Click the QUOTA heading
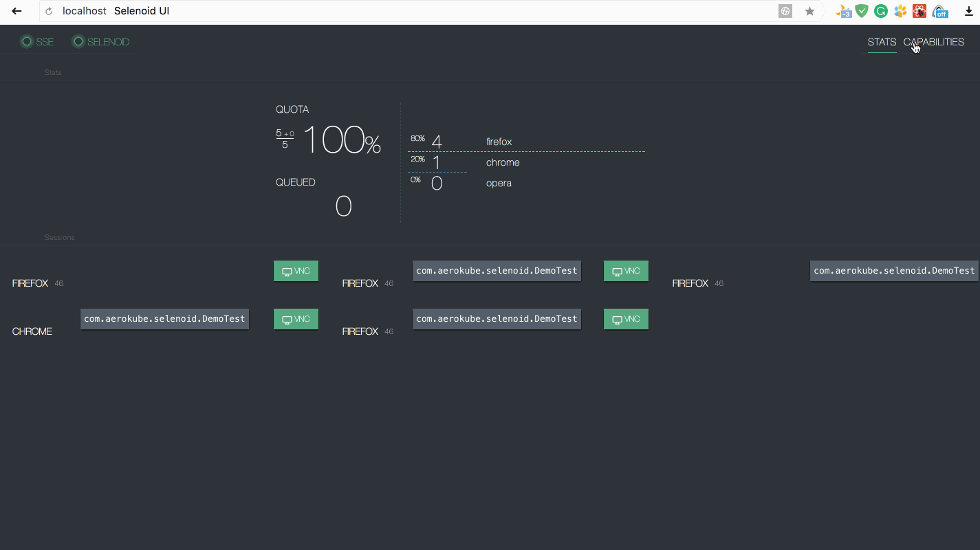 292,109
